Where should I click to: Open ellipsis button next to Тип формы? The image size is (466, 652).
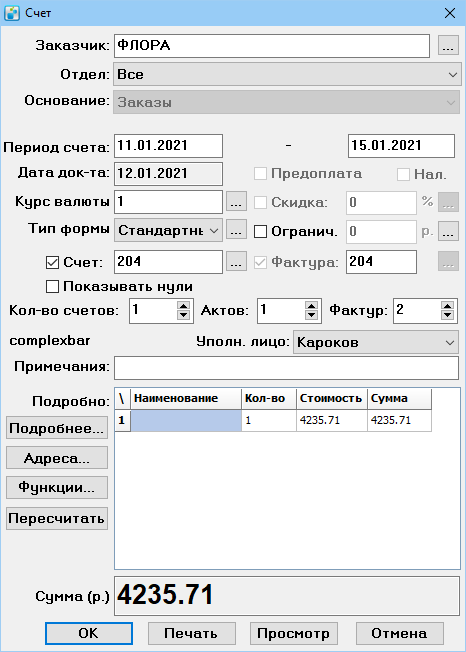pos(236,230)
